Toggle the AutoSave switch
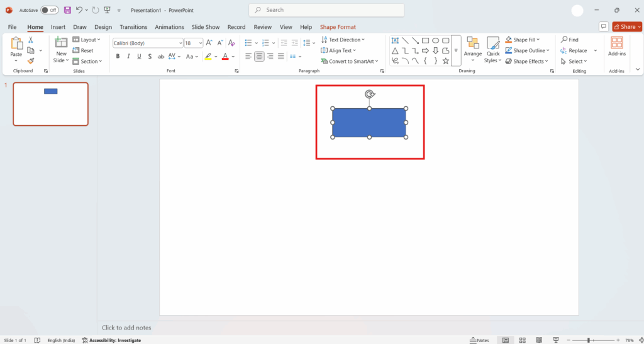 (x=50, y=10)
